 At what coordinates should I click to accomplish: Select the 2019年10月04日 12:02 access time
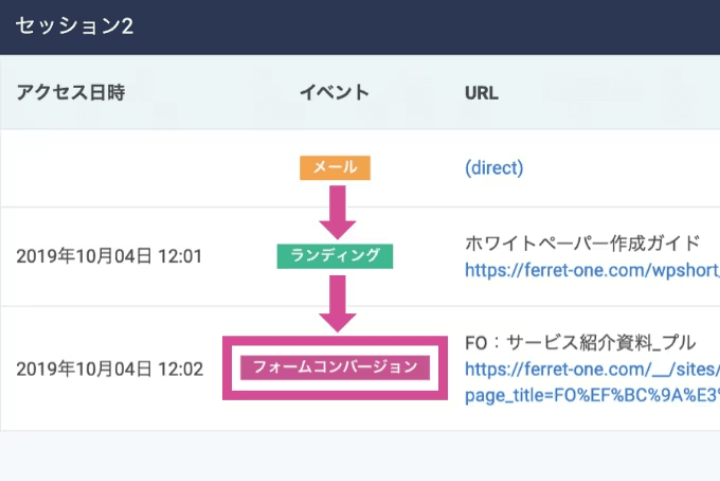point(109,369)
